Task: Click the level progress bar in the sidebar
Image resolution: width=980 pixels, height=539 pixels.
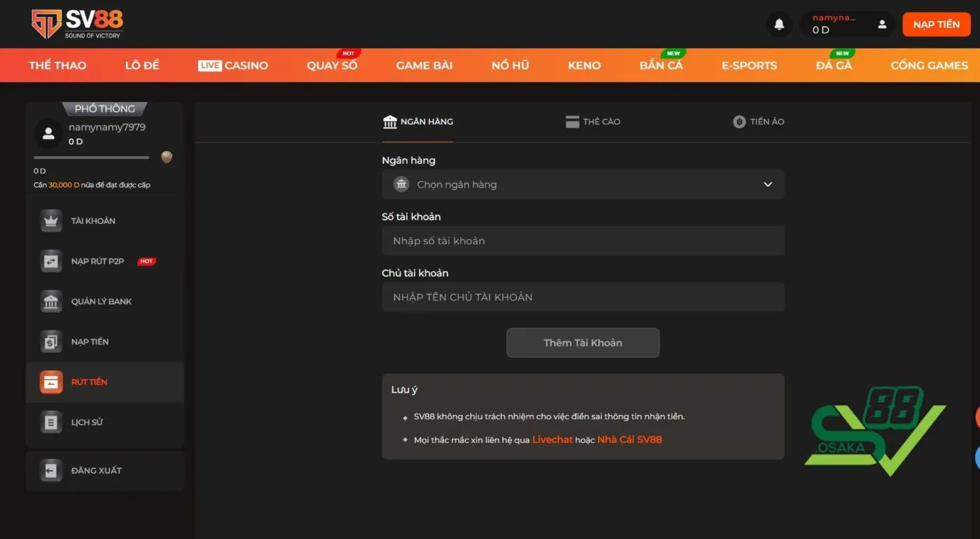Action: 92,157
